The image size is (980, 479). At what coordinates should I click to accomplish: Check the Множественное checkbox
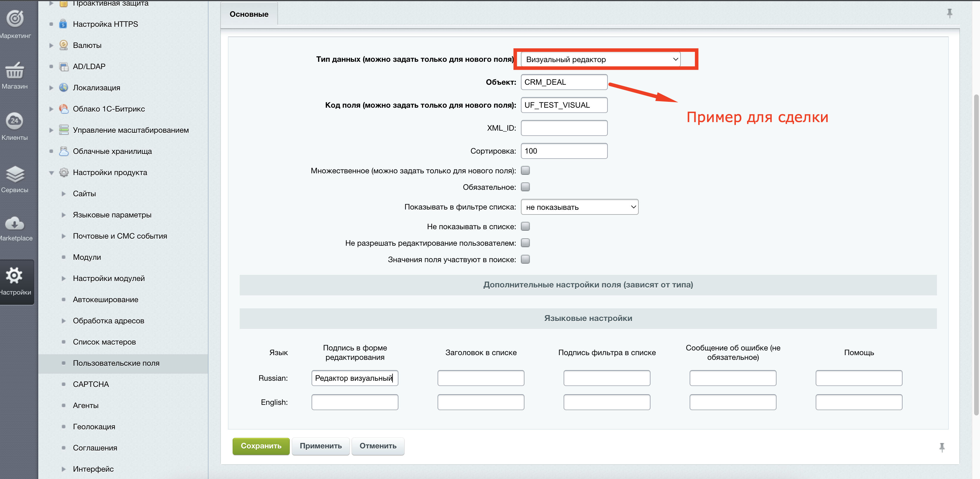pyautogui.click(x=525, y=170)
